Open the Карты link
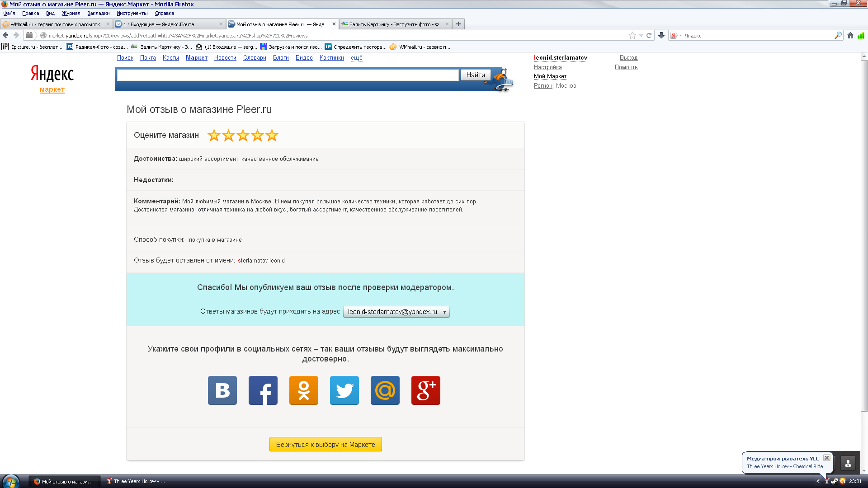The width and height of the screenshot is (868, 488). (x=171, y=58)
